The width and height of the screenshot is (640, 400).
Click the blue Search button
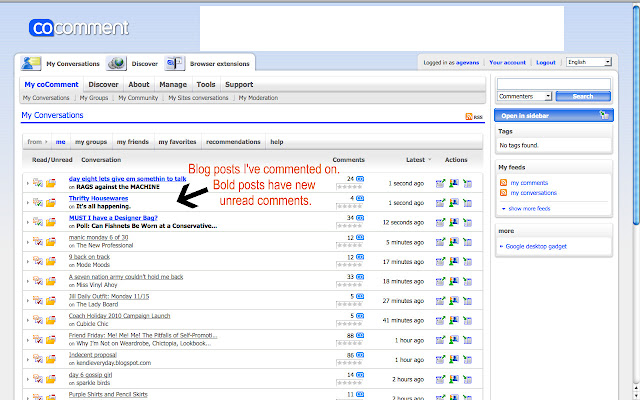pyautogui.click(x=583, y=96)
